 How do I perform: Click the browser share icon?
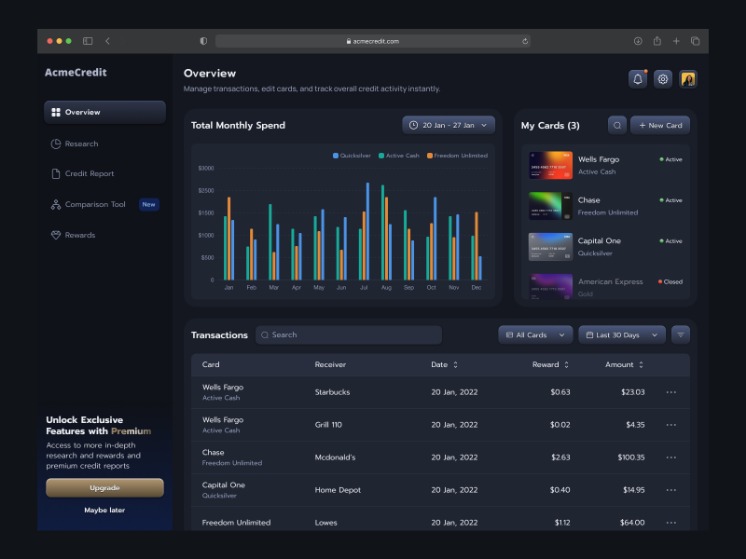pos(657,41)
